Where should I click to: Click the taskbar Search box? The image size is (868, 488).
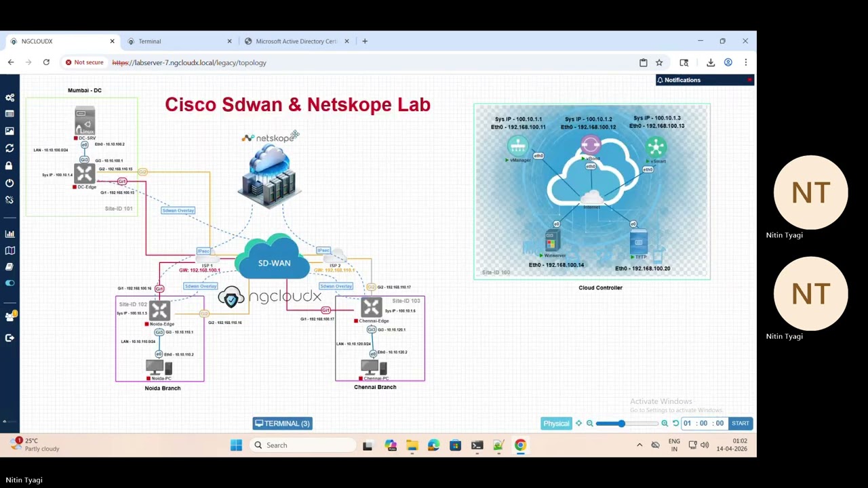click(x=303, y=445)
